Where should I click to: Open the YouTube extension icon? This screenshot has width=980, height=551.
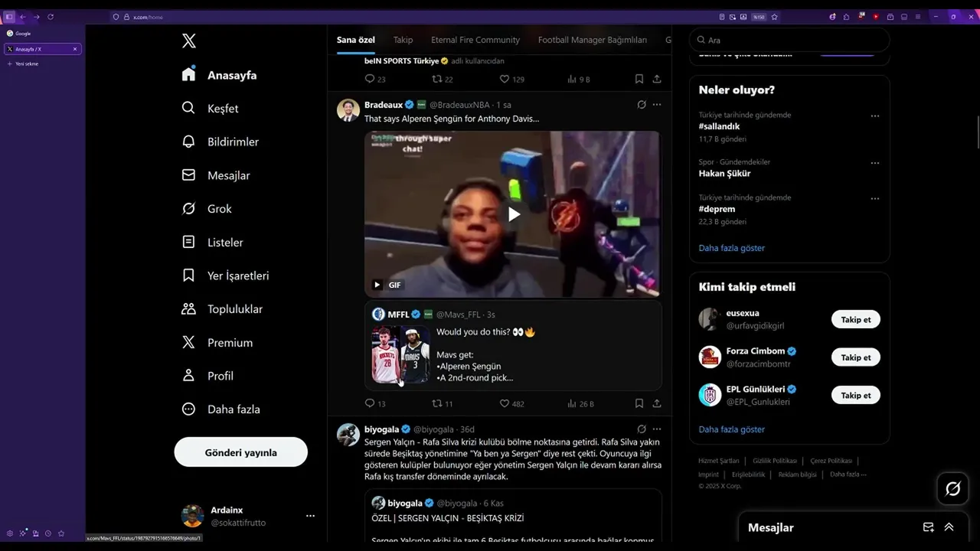click(x=876, y=17)
